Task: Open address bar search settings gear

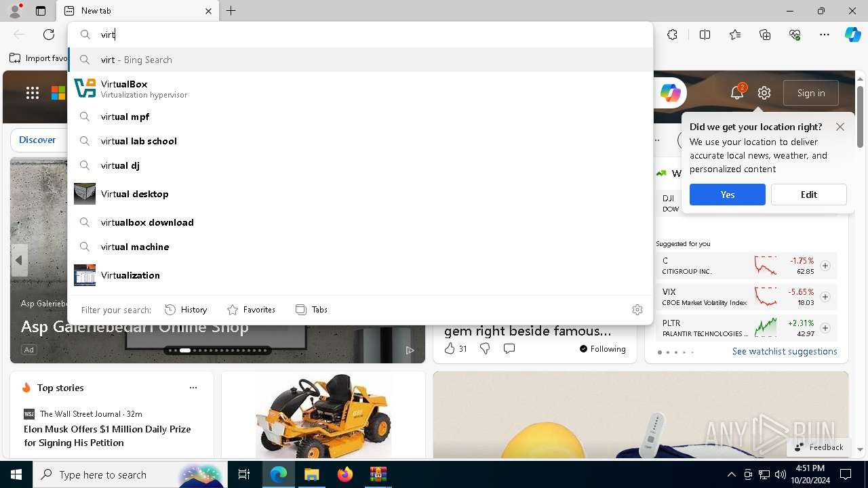Action: [637, 310]
